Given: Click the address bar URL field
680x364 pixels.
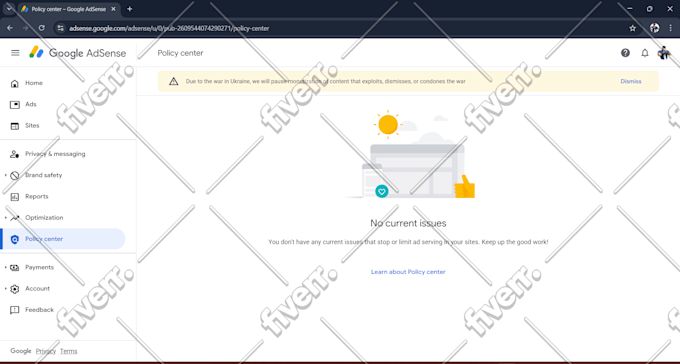Looking at the screenshot, I should click(347, 28).
